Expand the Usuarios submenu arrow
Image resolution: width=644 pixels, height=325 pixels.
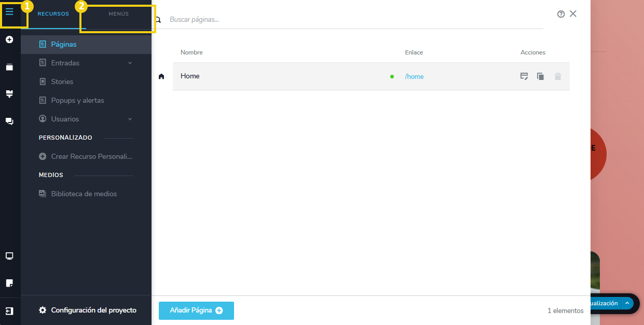(130, 119)
